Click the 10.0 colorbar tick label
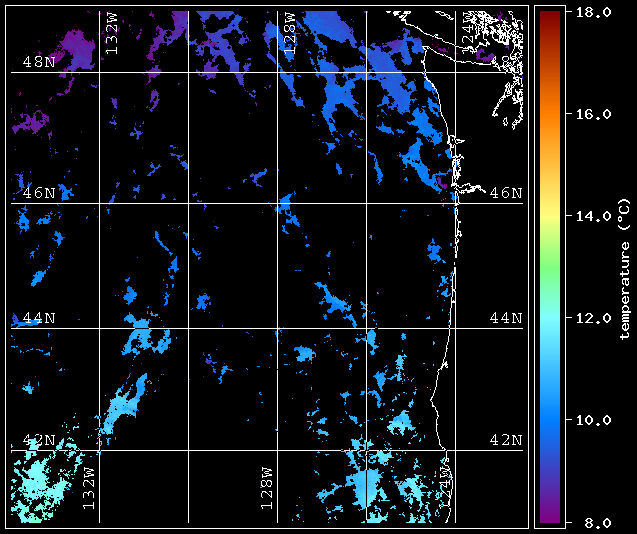The height and width of the screenshot is (534, 637). pos(594,420)
